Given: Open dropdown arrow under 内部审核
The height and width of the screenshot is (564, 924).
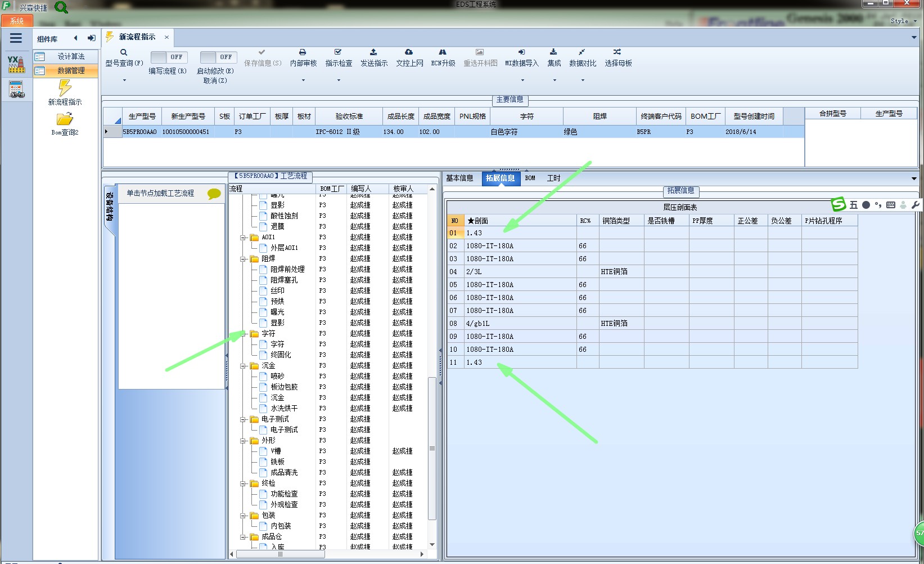Looking at the screenshot, I should coord(303,80).
